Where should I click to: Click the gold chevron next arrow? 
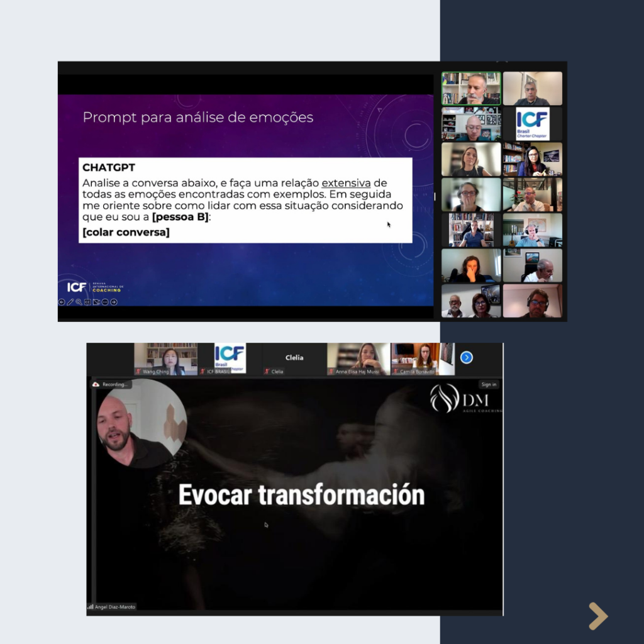click(597, 616)
